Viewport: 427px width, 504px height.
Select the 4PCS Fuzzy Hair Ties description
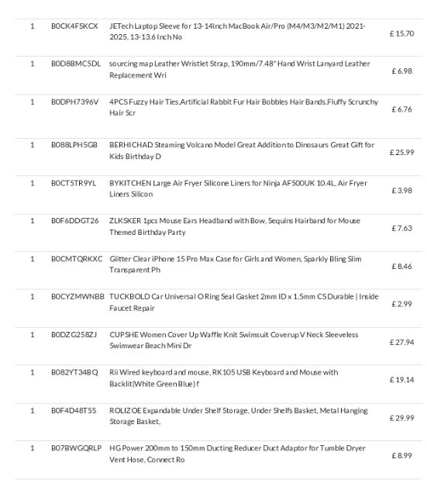(x=243, y=107)
